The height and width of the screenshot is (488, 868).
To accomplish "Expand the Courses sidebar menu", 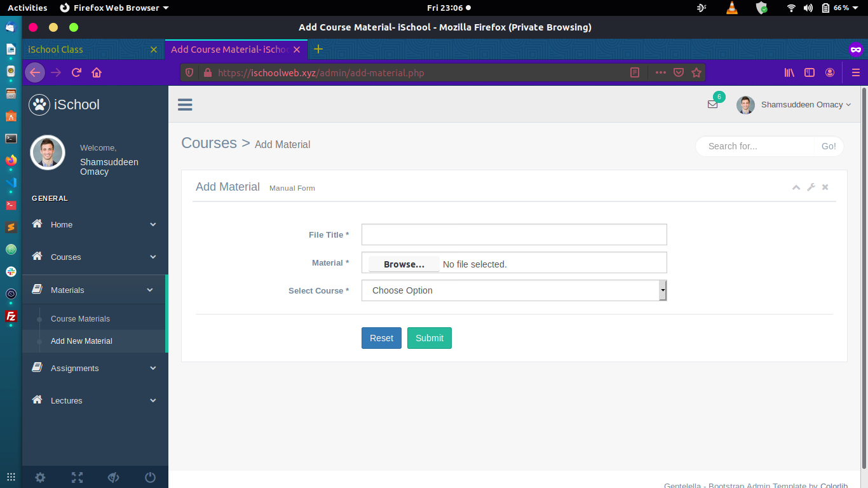I will pos(95,257).
